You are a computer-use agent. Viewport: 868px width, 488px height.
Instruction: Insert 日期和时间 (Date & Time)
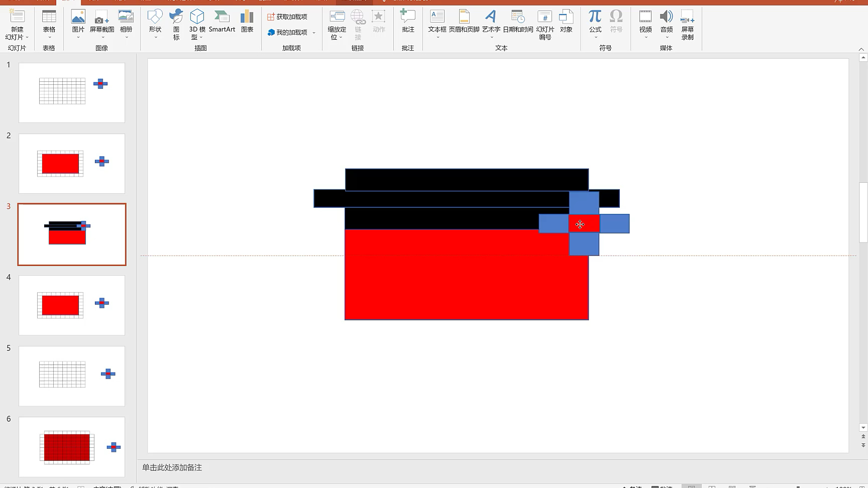point(518,21)
